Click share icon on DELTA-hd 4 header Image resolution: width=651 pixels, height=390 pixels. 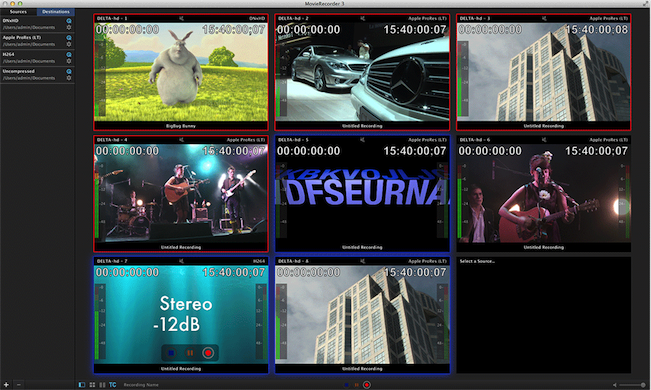tap(181, 140)
